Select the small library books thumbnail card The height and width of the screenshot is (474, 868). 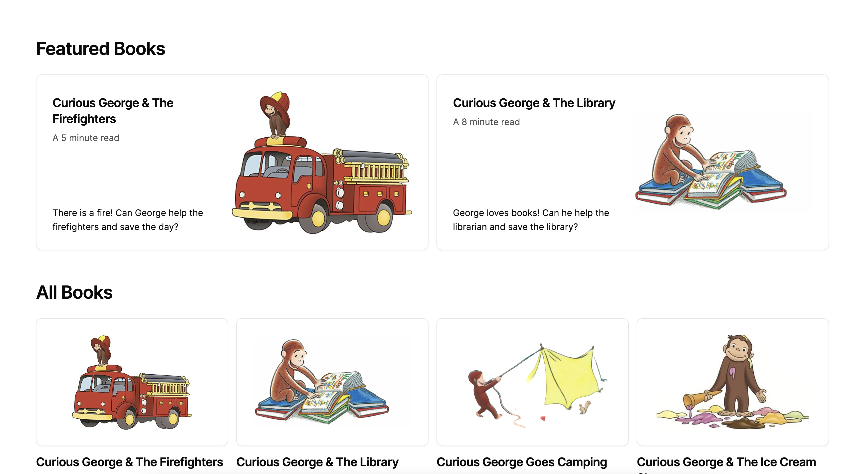[x=332, y=382]
